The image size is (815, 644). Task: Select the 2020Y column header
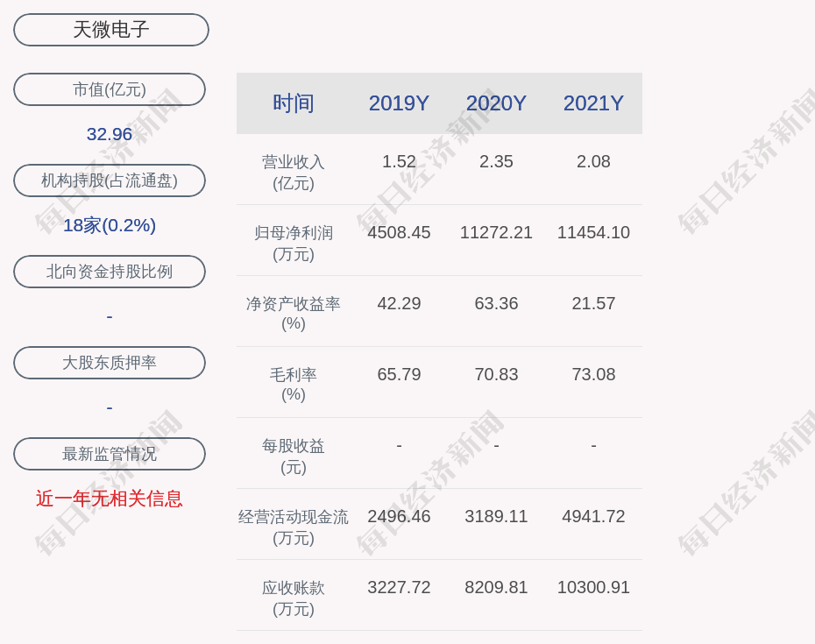(496, 103)
